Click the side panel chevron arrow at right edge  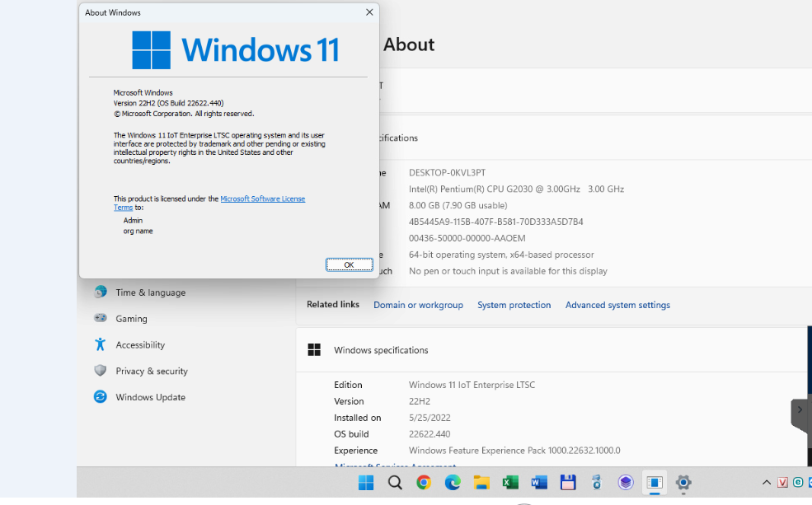point(800,409)
